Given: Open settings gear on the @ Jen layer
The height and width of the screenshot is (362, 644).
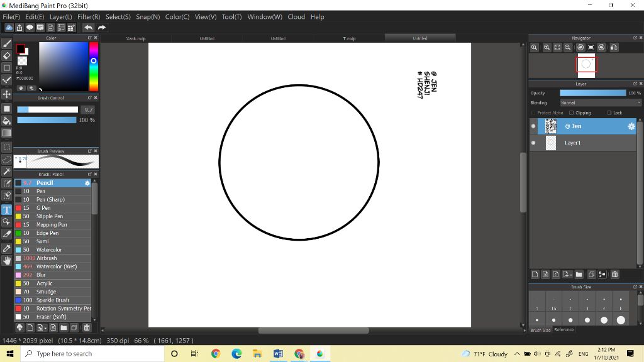Looking at the screenshot, I should click(631, 126).
